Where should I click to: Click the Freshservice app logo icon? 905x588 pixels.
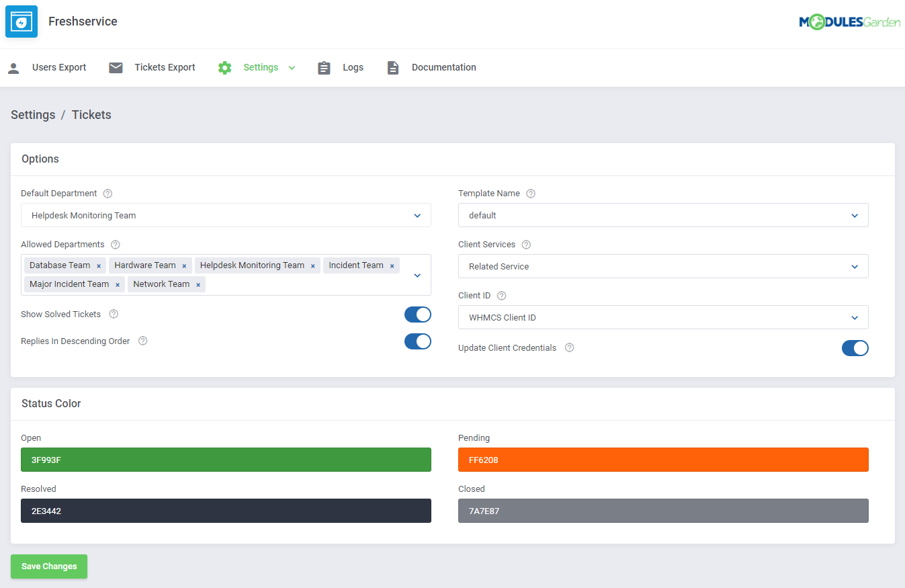[21, 22]
